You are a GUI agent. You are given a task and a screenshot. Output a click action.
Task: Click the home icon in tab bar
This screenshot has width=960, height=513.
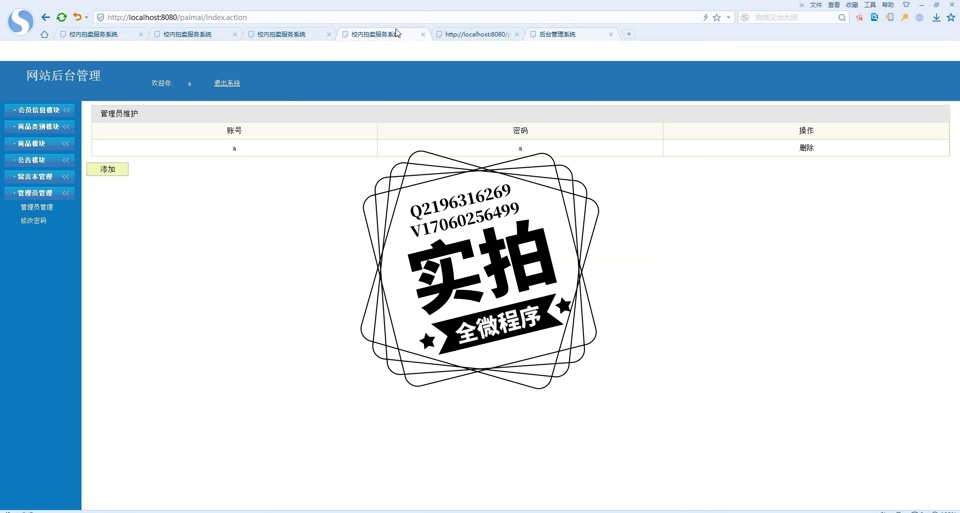[44, 34]
